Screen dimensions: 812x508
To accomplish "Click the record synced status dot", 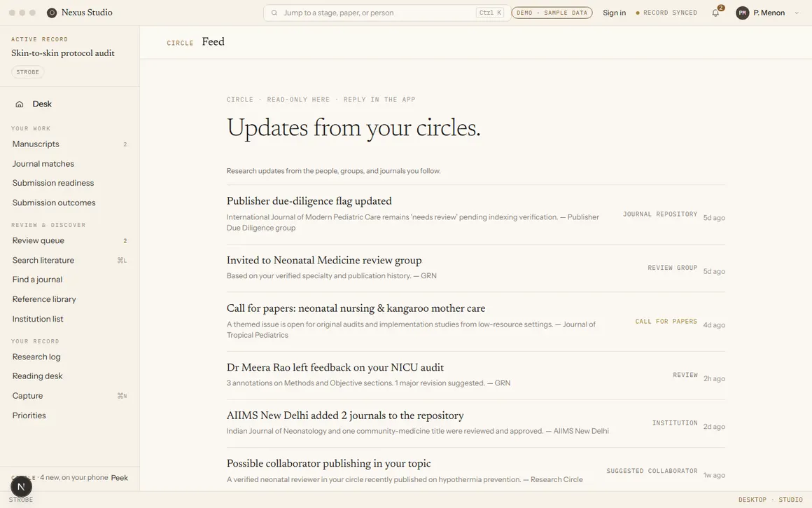I will 638,13.
